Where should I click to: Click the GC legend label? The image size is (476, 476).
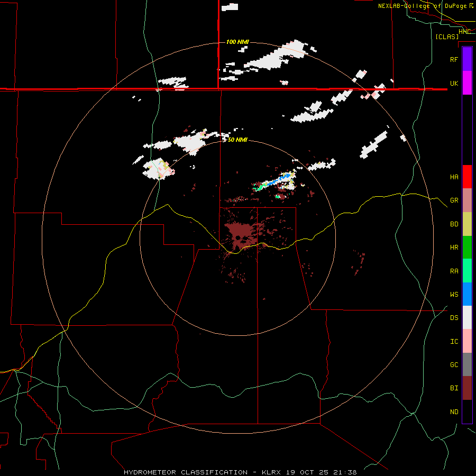[454, 365]
